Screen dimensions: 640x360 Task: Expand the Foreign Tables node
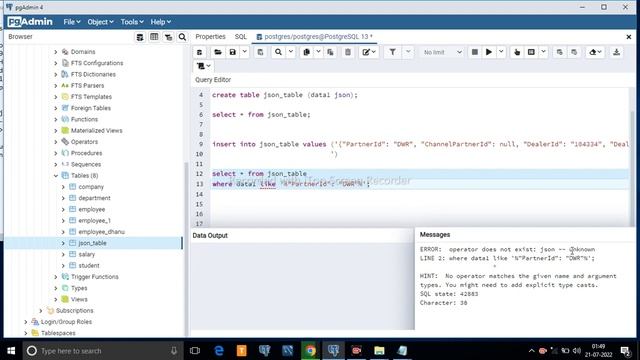coord(56,108)
